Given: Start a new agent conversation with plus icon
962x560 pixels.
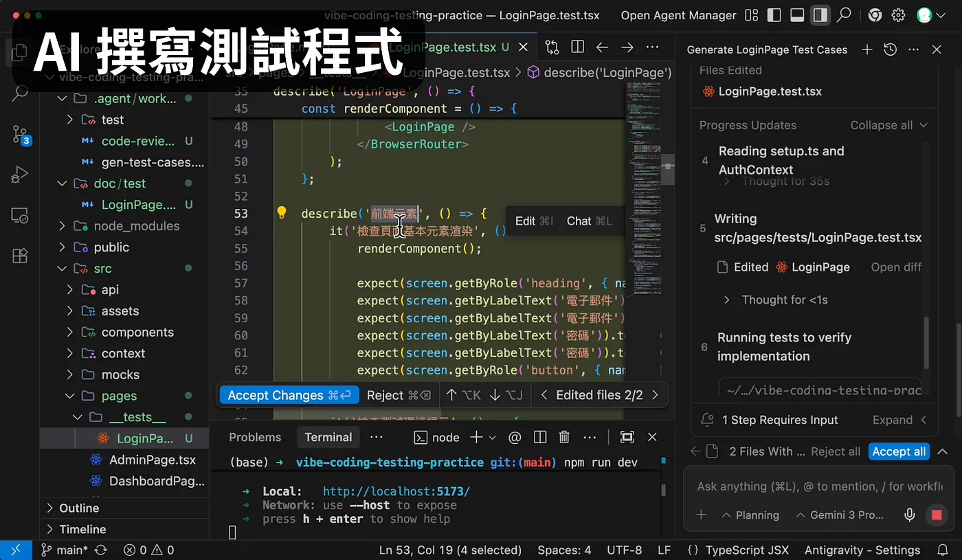Looking at the screenshot, I should (867, 49).
